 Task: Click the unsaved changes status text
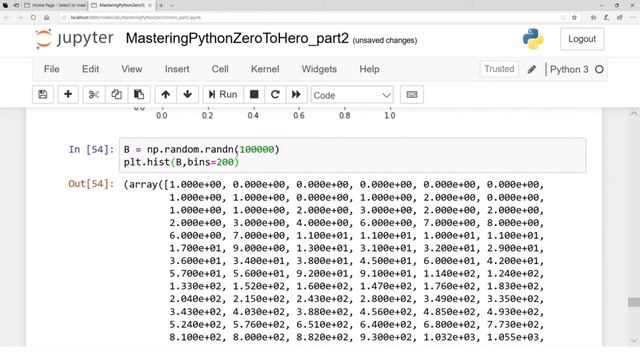[384, 40]
